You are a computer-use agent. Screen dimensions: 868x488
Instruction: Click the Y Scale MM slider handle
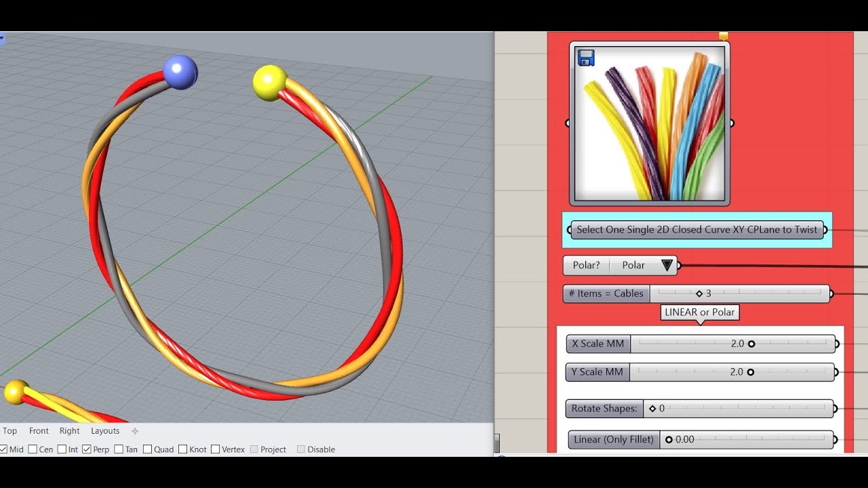click(751, 372)
